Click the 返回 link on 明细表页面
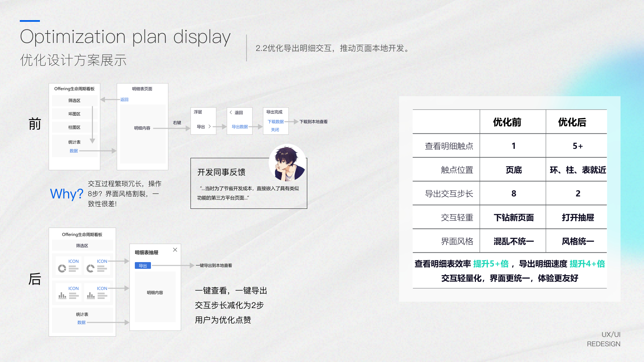 pos(124,100)
